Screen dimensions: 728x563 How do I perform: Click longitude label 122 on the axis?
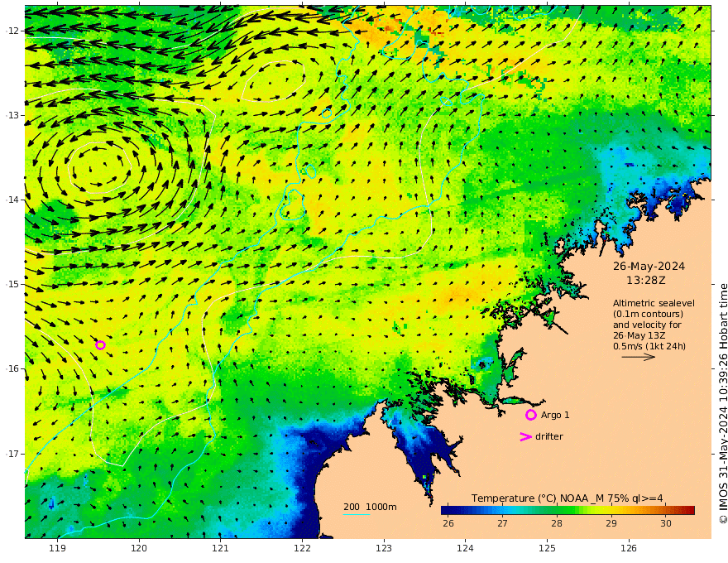pyautogui.click(x=302, y=548)
